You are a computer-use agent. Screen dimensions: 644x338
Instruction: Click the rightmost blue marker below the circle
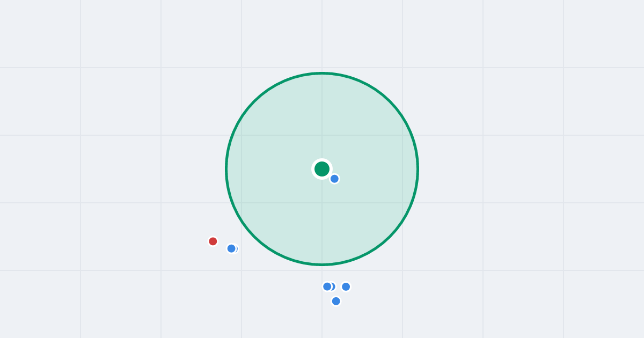pos(346,286)
